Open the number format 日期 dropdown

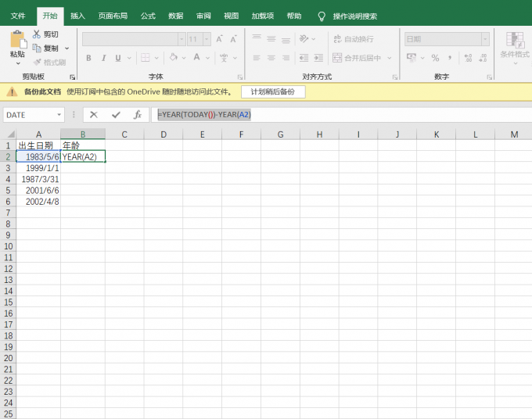pos(486,39)
